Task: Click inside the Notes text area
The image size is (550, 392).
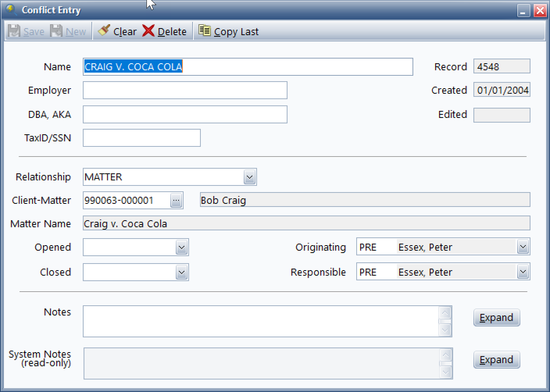Action: pos(261,321)
